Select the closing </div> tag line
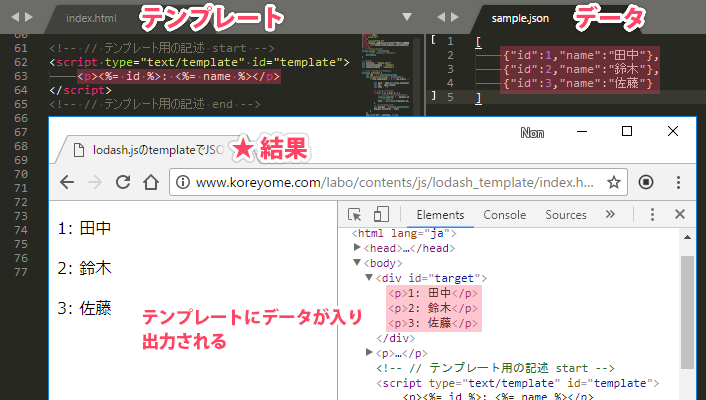Viewport: 706px width, 400px height. [x=396, y=338]
